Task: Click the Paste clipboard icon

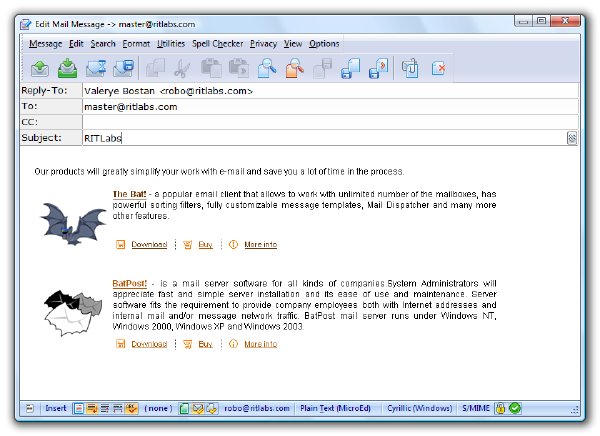Action: coord(211,68)
